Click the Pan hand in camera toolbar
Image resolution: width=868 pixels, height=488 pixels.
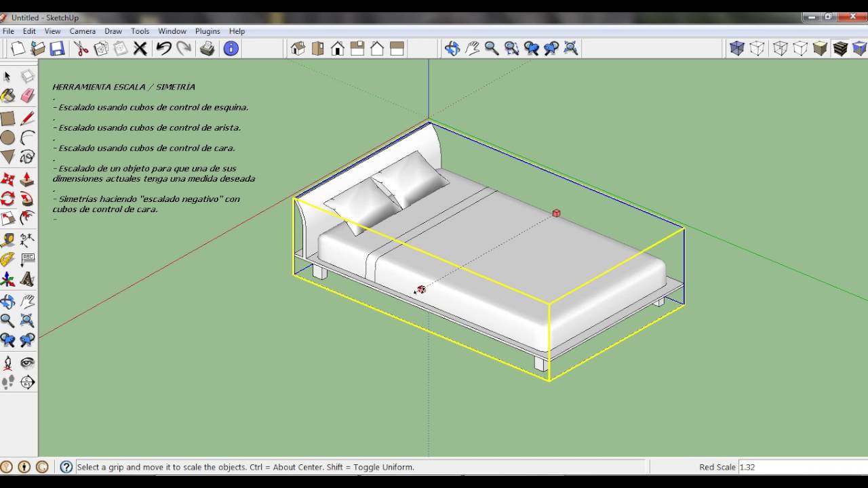[x=472, y=48]
